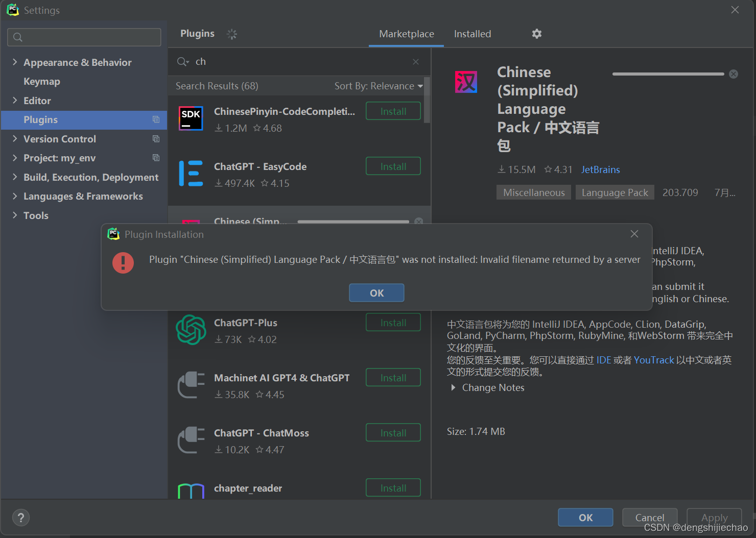Click the project-level icon beside Project: my_env
This screenshot has width=756, height=538.
(x=156, y=158)
